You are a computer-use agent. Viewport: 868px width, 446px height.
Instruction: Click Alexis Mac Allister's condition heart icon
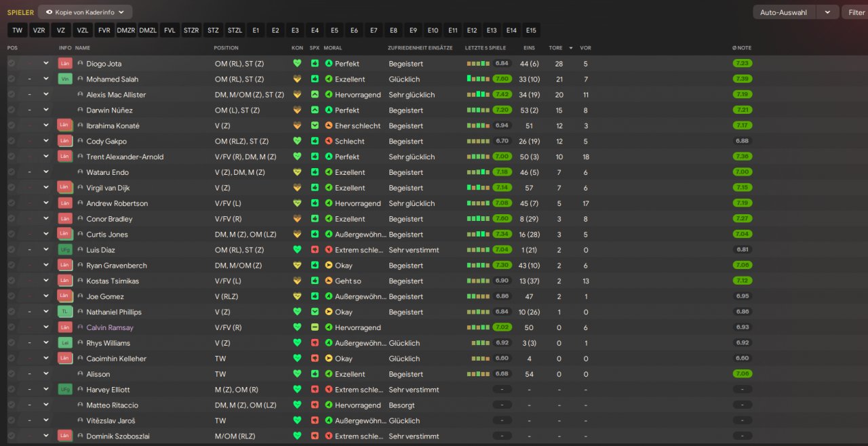tap(296, 94)
